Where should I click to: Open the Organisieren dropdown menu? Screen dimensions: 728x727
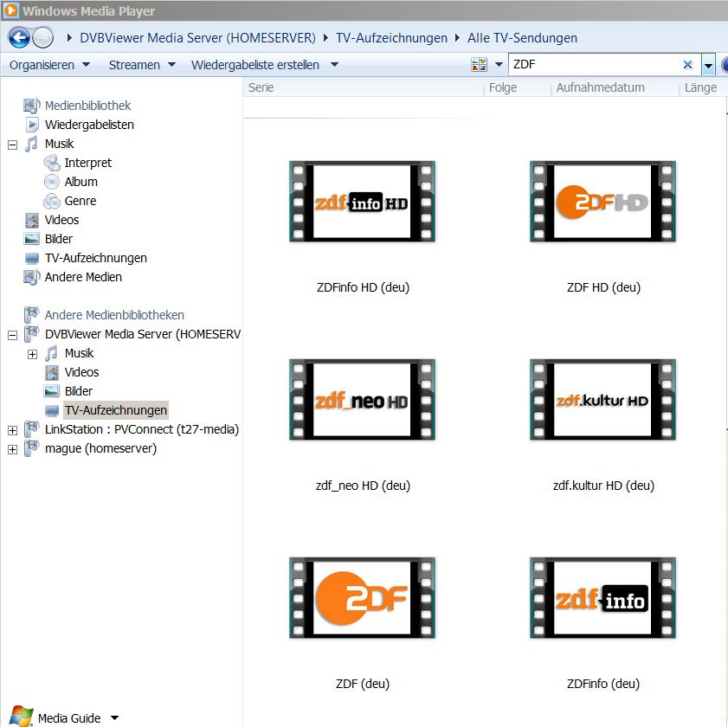click(49, 65)
